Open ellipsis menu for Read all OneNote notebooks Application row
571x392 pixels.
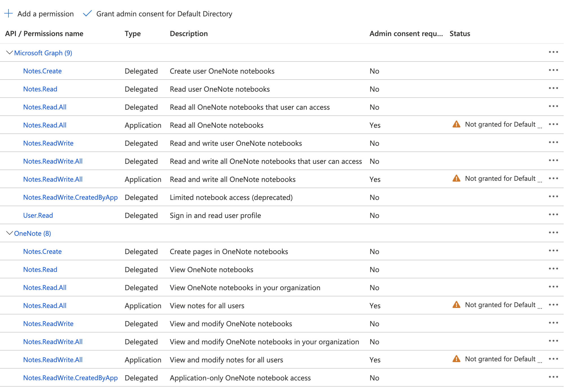point(553,124)
